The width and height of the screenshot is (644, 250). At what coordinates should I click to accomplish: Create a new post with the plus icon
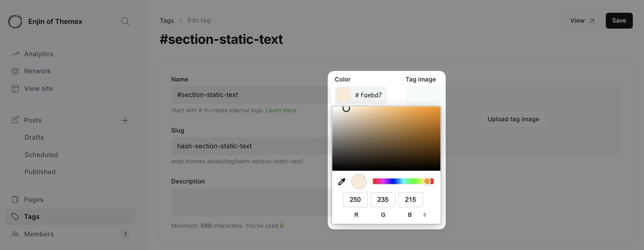(125, 120)
